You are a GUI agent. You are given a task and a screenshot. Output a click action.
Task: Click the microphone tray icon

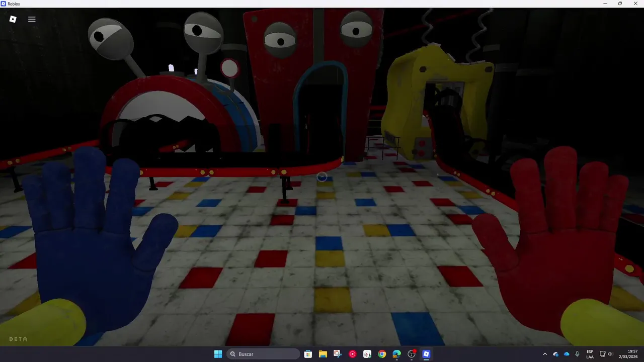pyautogui.click(x=577, y=354)
